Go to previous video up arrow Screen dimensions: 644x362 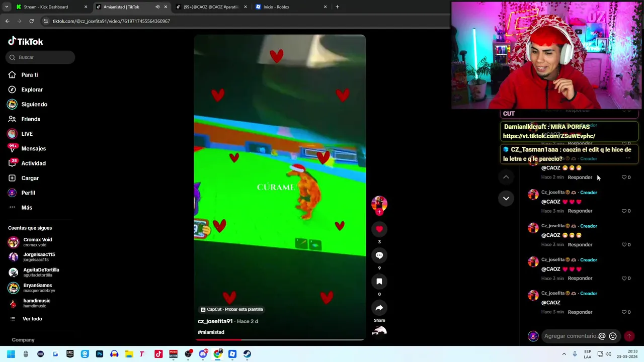click(506, 177)
